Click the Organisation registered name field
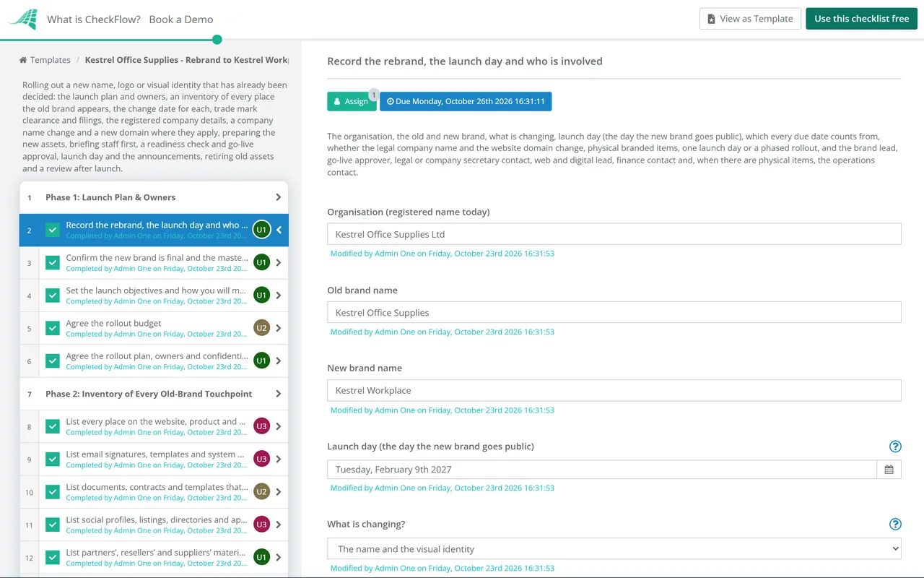 click(x=614, y=234)
